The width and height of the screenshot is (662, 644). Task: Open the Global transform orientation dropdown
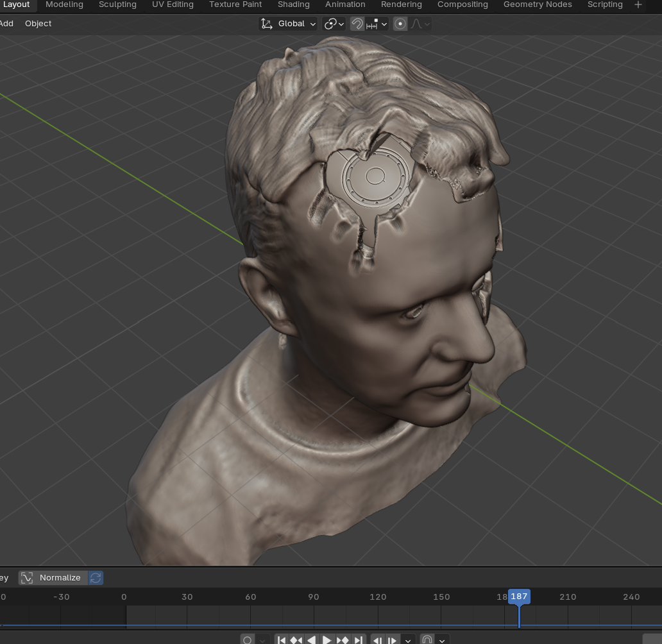(288, 24)
